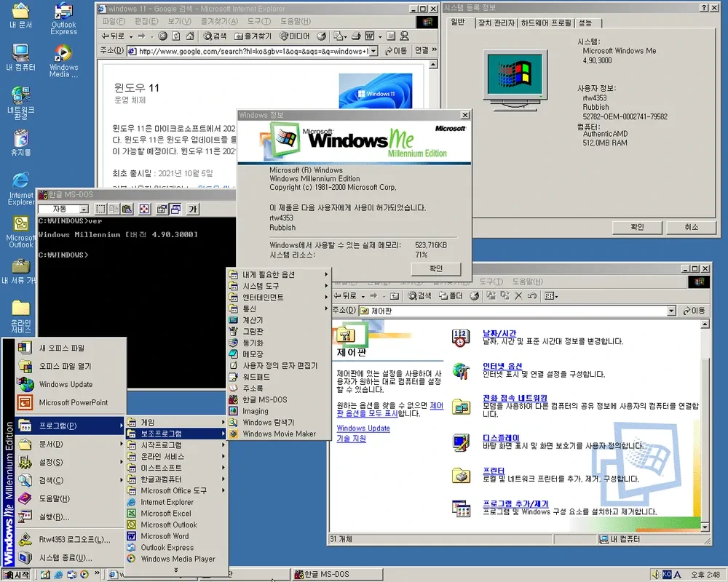Launch 계산기 from the accessories submenu
Viewport: 728px width, 582px height.
279,320
